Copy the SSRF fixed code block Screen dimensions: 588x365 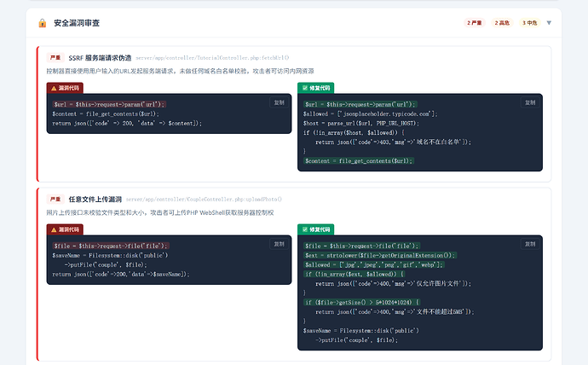pyautogui.click(x=530, y=103)
